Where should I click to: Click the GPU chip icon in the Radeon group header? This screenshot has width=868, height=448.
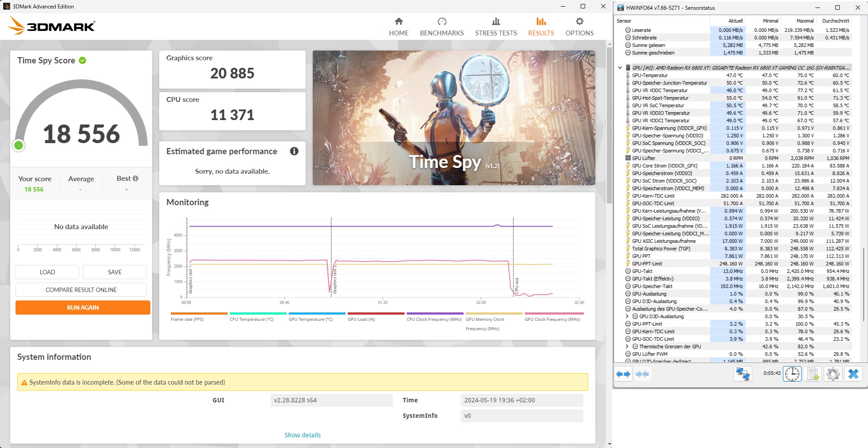[628, 68]
